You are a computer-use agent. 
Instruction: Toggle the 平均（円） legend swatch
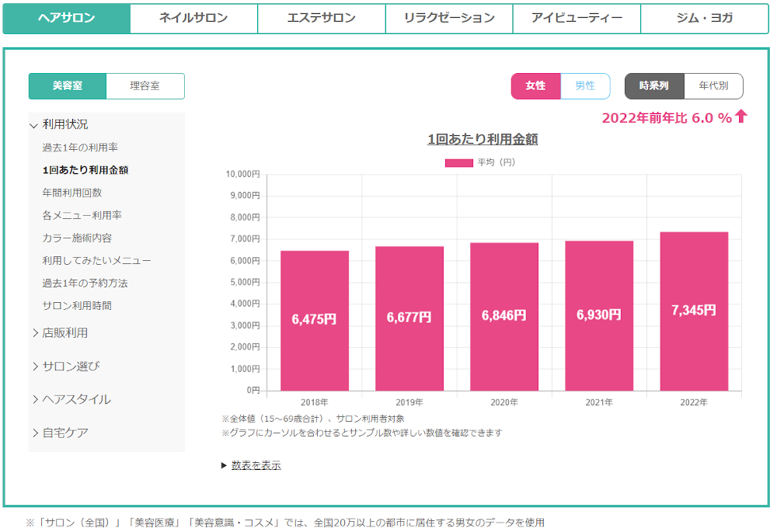(459, 163)
